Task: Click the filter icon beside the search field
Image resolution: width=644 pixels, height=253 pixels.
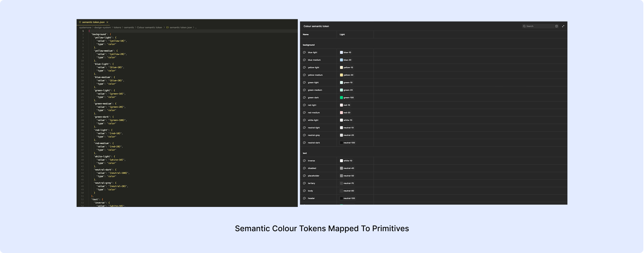Action: tap(556, 26)
